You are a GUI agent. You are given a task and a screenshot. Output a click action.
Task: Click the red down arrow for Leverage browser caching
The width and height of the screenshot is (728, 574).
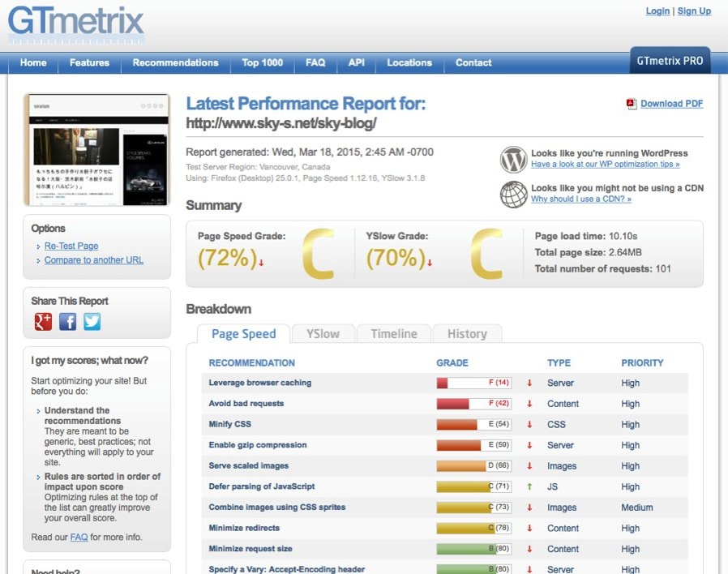click(x=529, y=383)
